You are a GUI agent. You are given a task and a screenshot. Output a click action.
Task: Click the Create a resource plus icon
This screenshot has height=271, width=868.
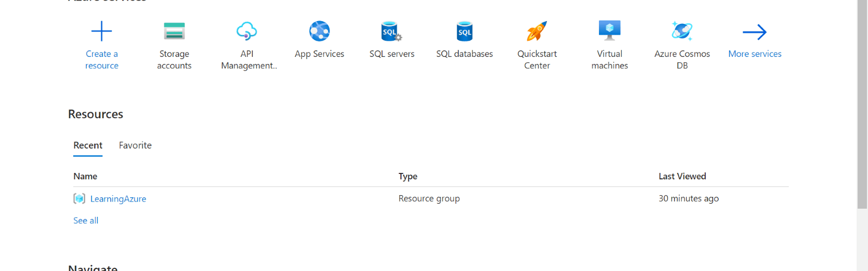(x=101, y=31)
